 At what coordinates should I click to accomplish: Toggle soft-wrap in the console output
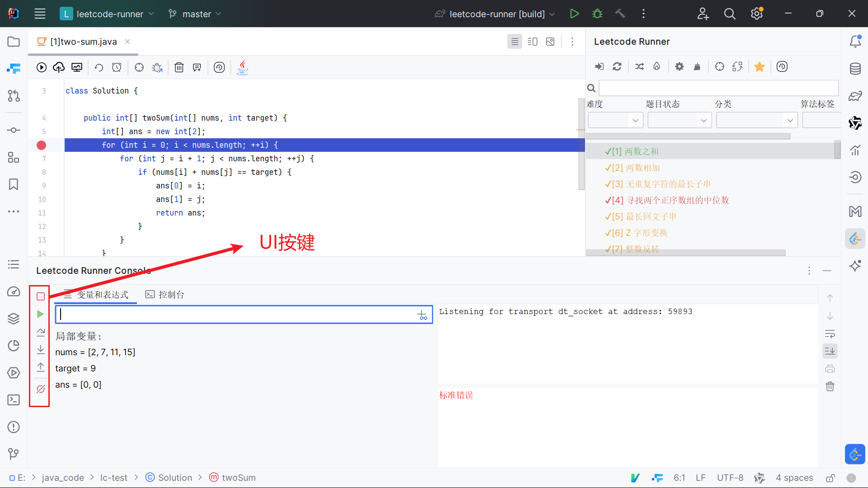(830, 334)
